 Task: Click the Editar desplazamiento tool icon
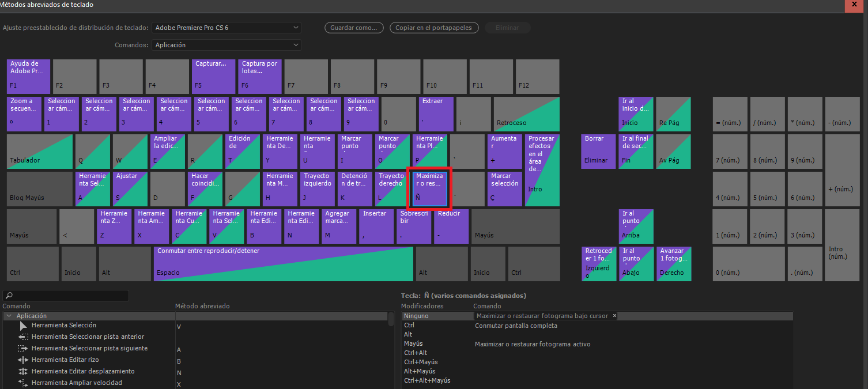click(x=23, y=372)
